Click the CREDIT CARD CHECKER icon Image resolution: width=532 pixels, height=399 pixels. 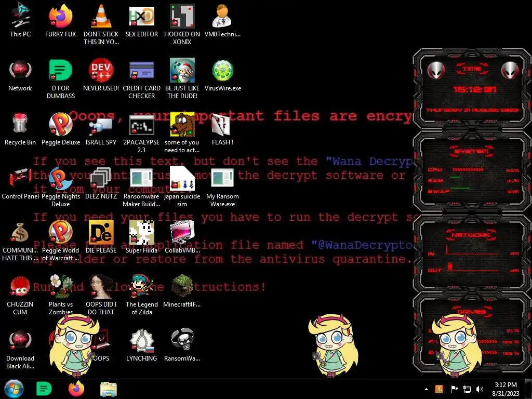pos(141,70)
